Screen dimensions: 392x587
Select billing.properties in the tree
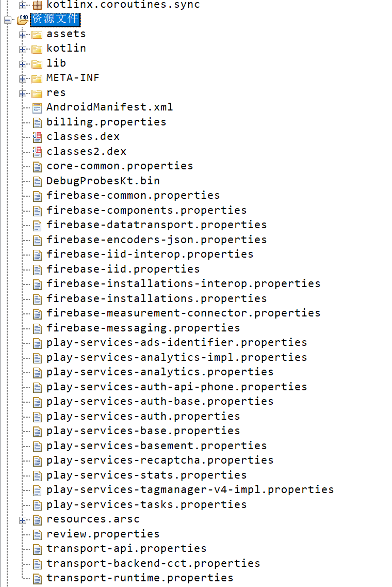click(106, 122)
